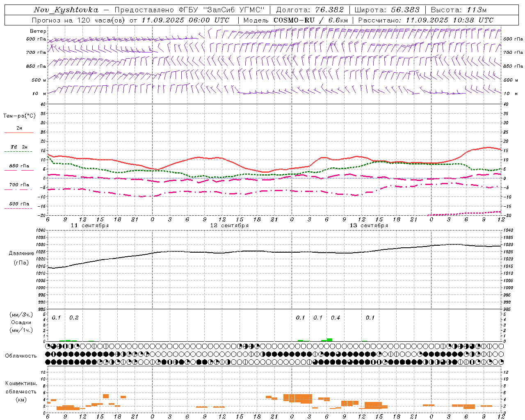525x420 pixels.
Task: Click the Рассчитано: 11.09.2025 10:38 UTC text
Action: pos(426,20)
